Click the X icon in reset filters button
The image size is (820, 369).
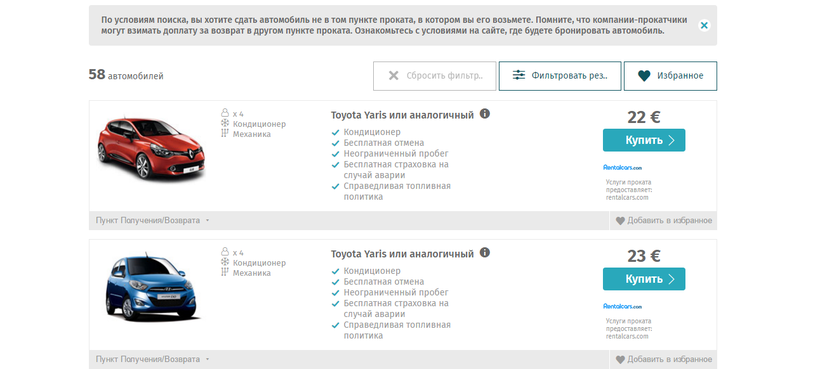393,76
